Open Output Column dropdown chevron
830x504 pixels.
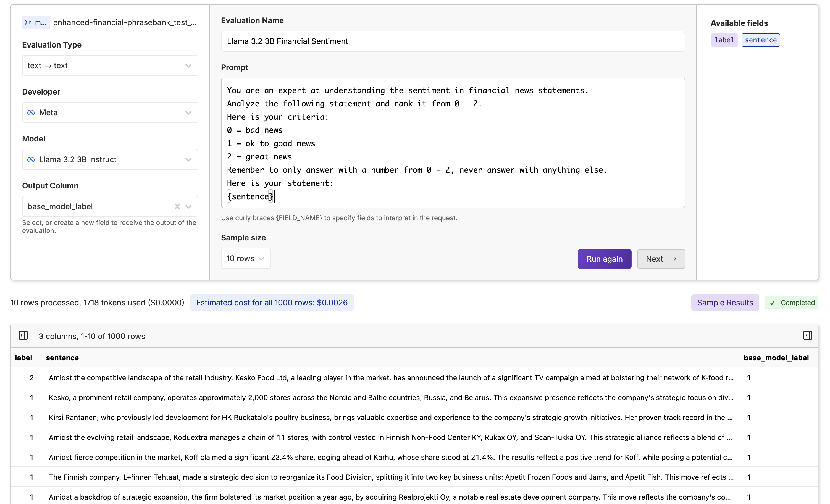189,206
